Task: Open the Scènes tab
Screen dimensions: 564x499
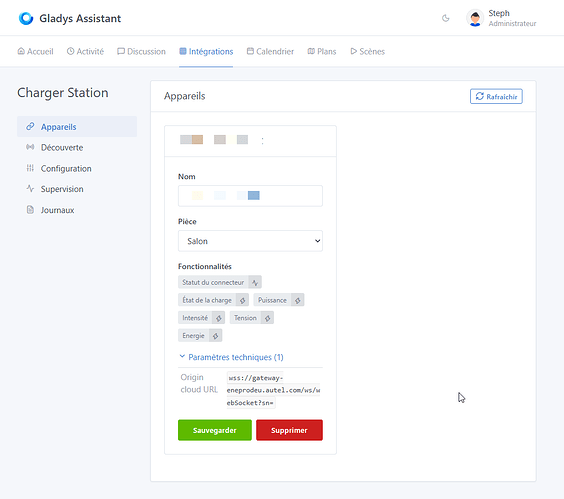Action: [x=368, y=51]
